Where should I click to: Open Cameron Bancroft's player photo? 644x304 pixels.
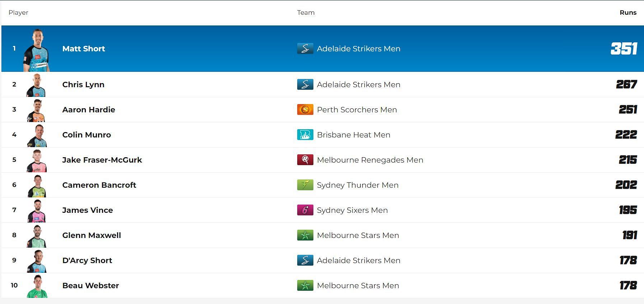(x=37, y=186)
